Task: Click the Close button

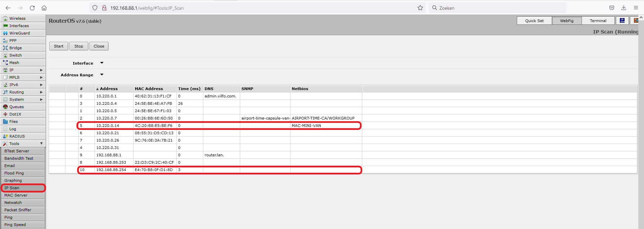Action: click(x=99, y=46)
